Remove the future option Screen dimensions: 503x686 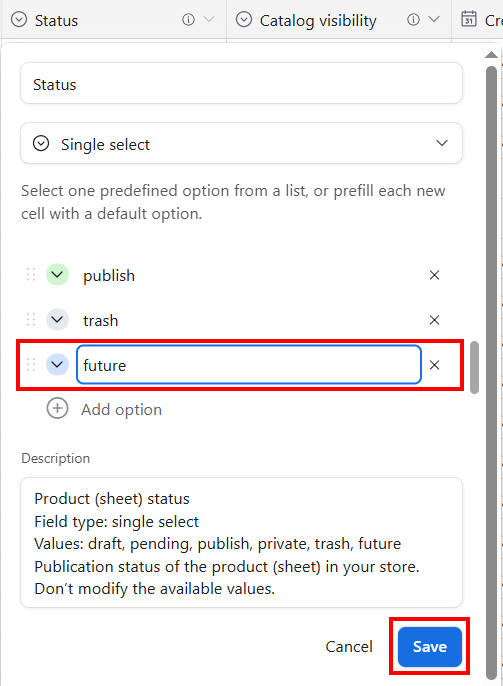pos(434,365)
